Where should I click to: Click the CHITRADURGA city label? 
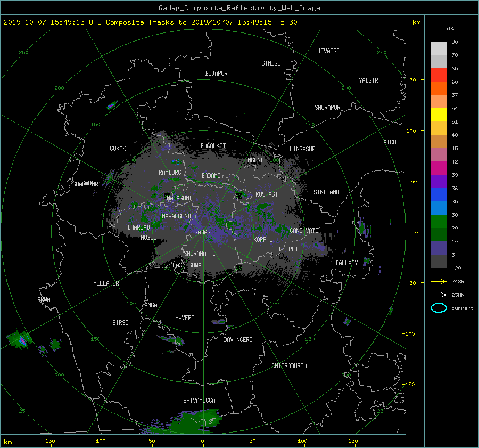(x=289, y=366)
